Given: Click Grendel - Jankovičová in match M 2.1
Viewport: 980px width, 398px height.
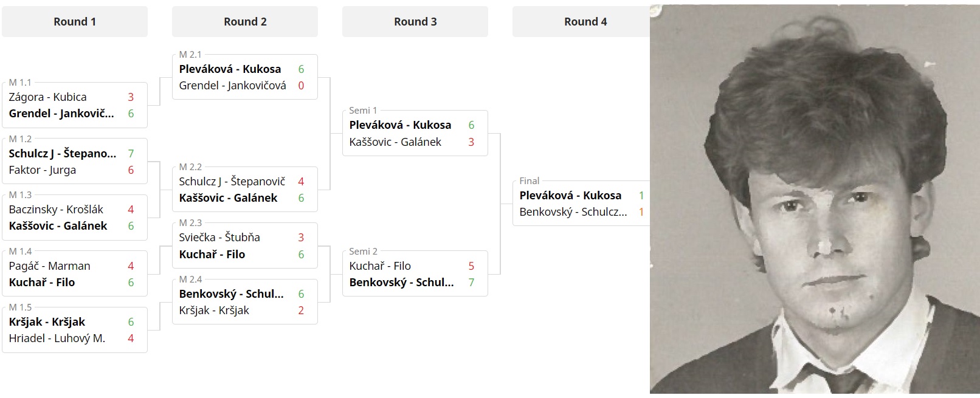Looking at the screenshot, I should coord(232,85).
